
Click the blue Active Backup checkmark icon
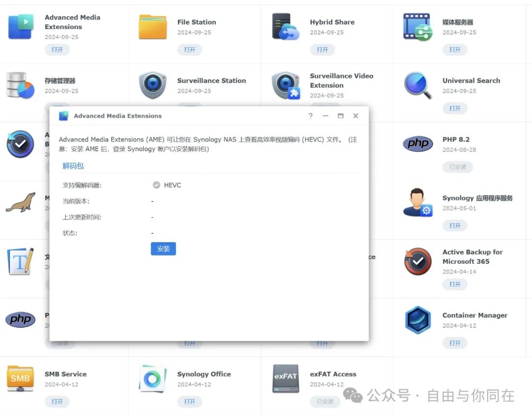pyautogui.click(x=20, y=144)
